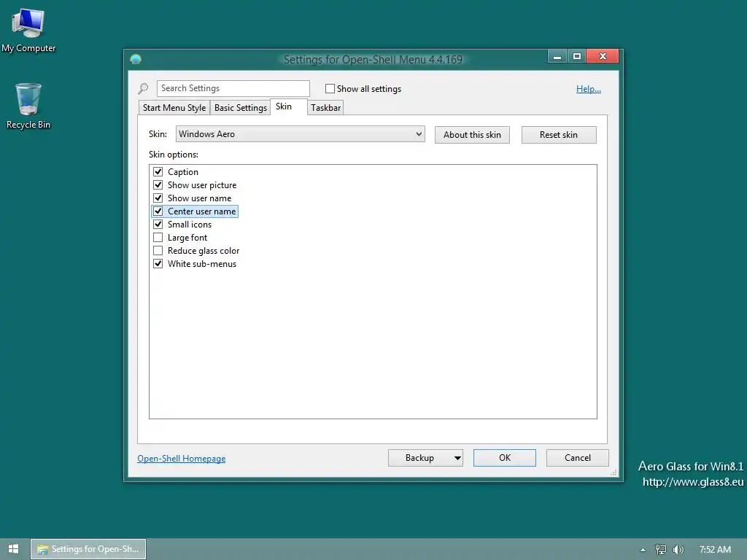This screenshot has width=747, height=560.
Task: Go to the Taskbar tab
Action: click(325, 108)
